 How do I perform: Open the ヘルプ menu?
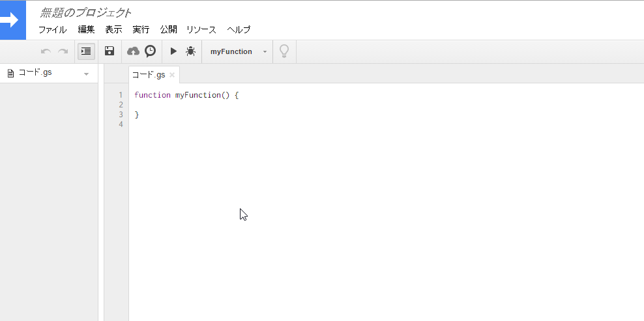(x=239, y=29)
